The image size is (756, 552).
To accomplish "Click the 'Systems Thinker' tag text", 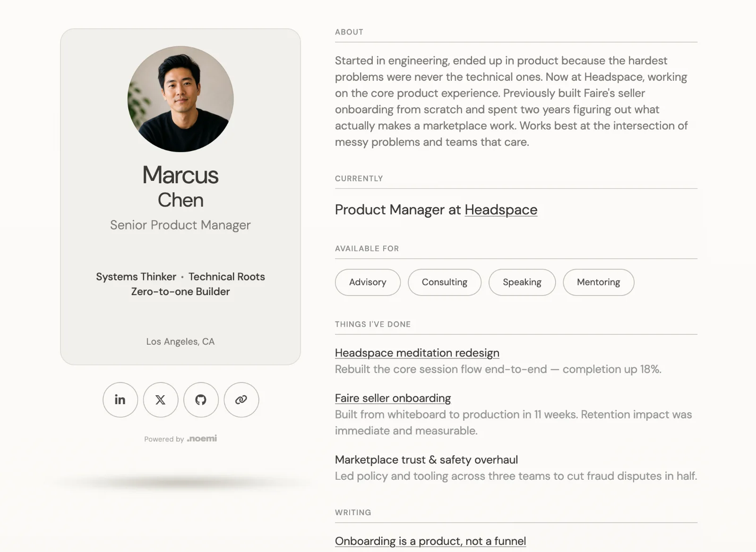I will (136, 277).
